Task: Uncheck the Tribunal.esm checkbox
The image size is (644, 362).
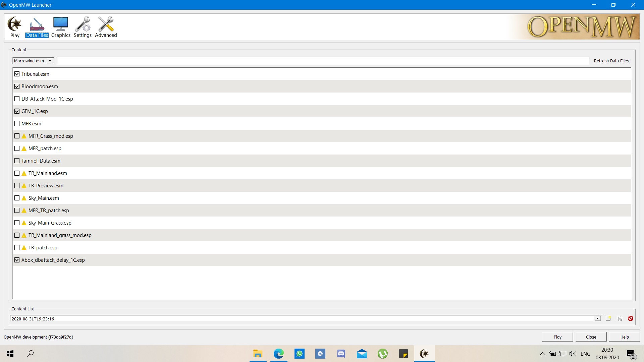Action: point(17,74)
